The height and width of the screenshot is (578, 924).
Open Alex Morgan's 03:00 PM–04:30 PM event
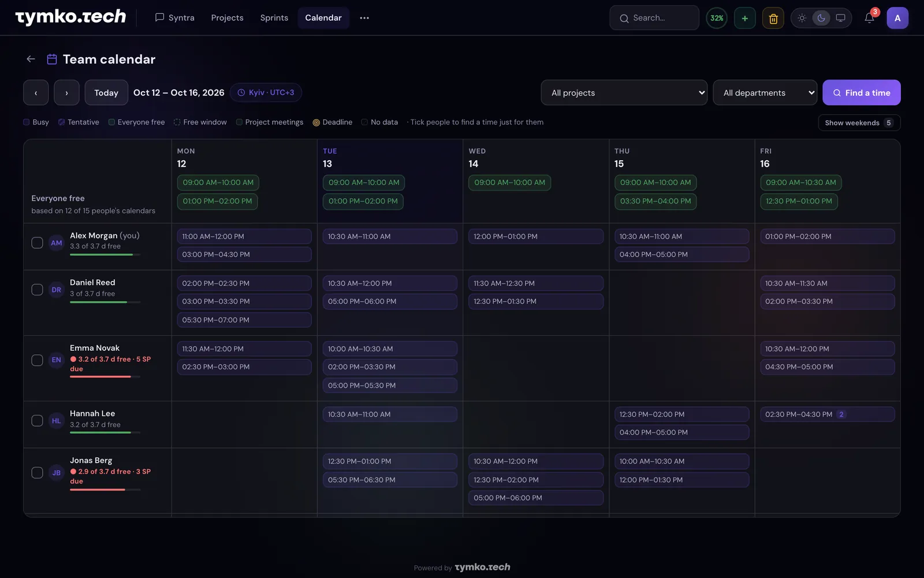click(x=244, y=254)
